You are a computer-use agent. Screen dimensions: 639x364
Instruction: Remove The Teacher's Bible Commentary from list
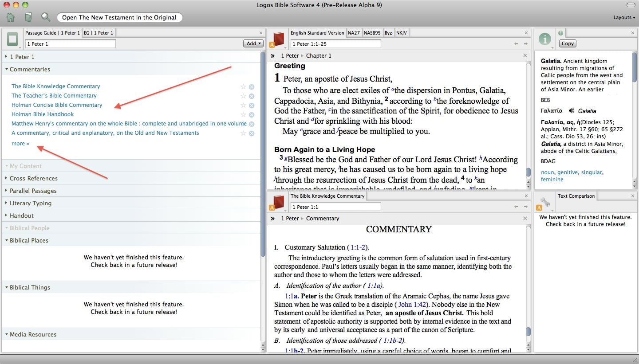[252, 96]
